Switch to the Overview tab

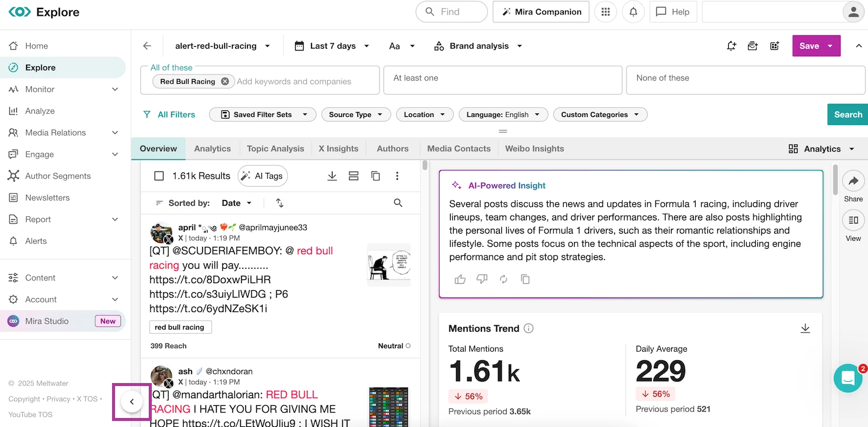[158, 149]
